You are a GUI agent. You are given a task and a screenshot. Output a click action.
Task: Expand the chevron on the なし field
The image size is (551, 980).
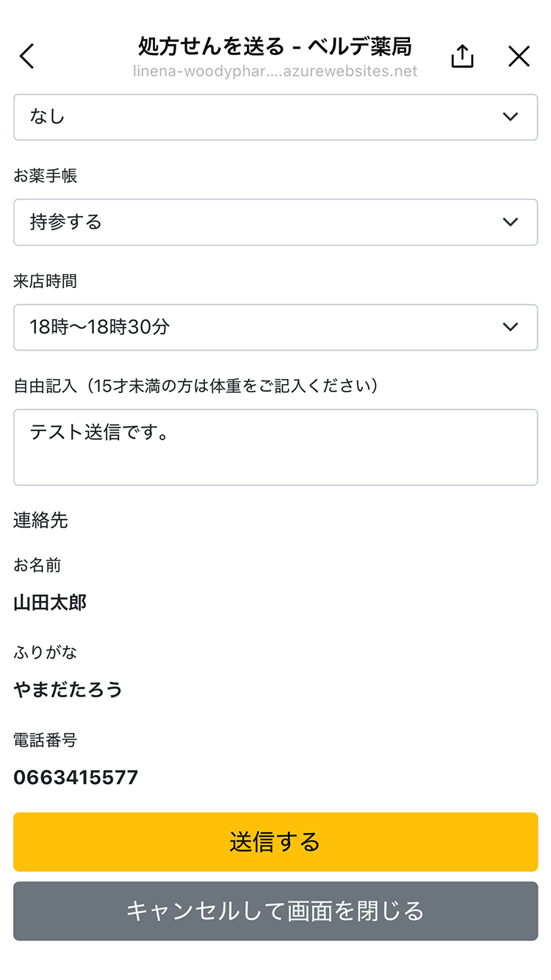coord(511,118)
